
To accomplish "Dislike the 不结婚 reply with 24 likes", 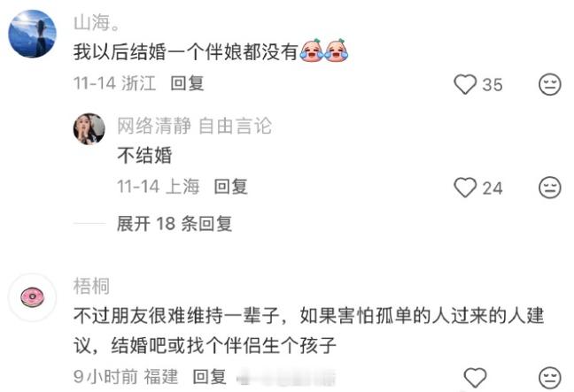I will tap(549, 188).
